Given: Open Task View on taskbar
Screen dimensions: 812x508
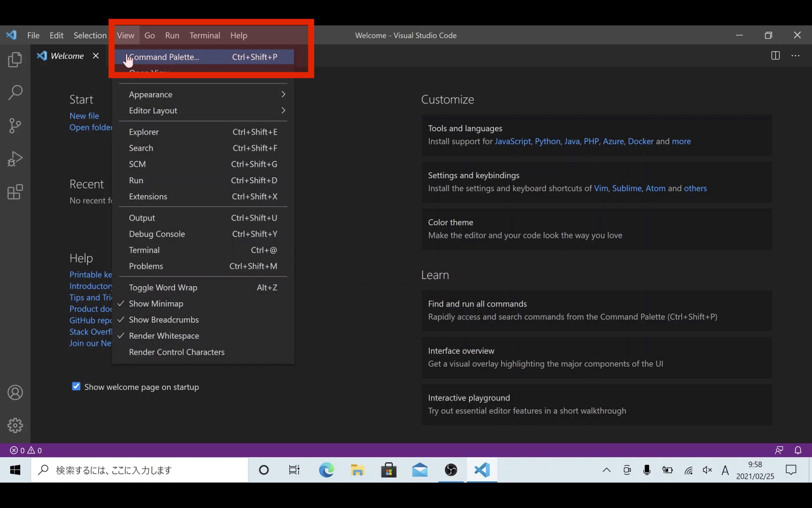Looking at the screenshot, I should (294, 470).
